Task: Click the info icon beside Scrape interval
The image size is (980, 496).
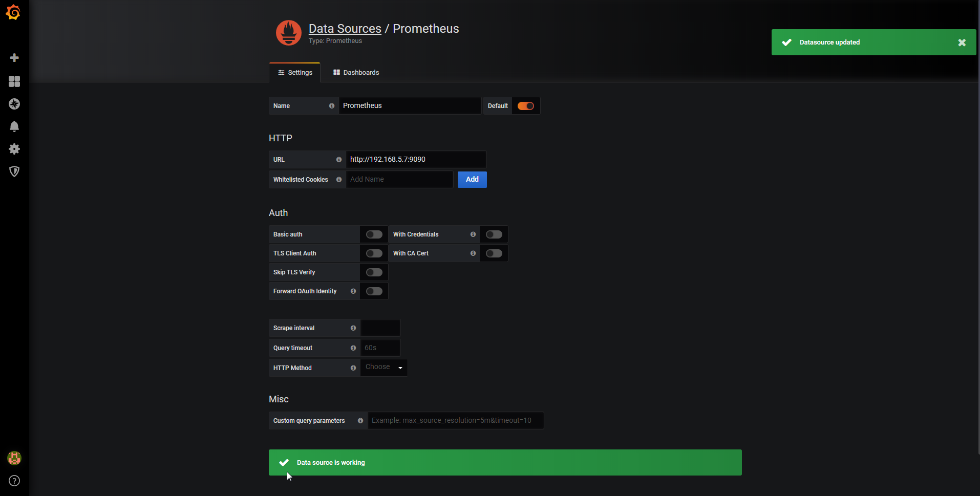Action: click(x=353, y=328)
